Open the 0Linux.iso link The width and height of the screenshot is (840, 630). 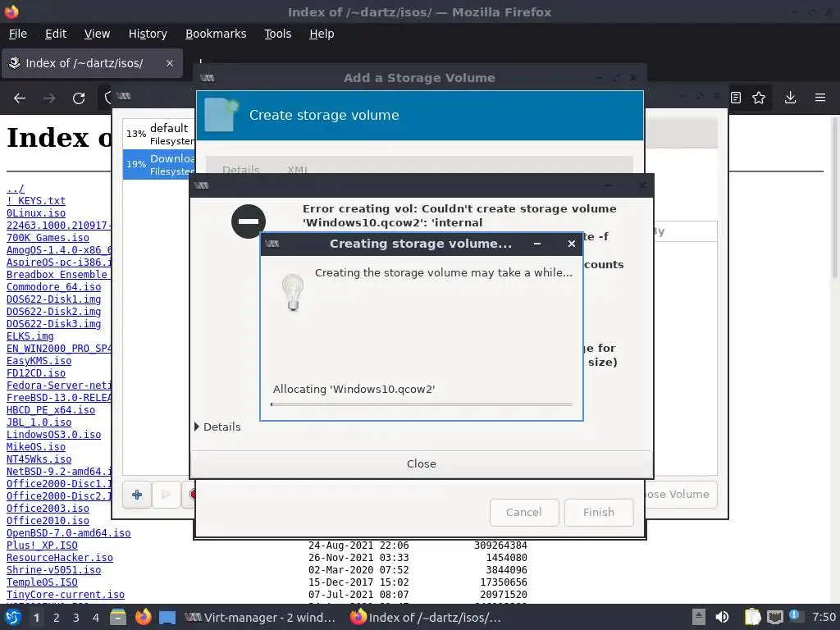[x=36, y=213]
